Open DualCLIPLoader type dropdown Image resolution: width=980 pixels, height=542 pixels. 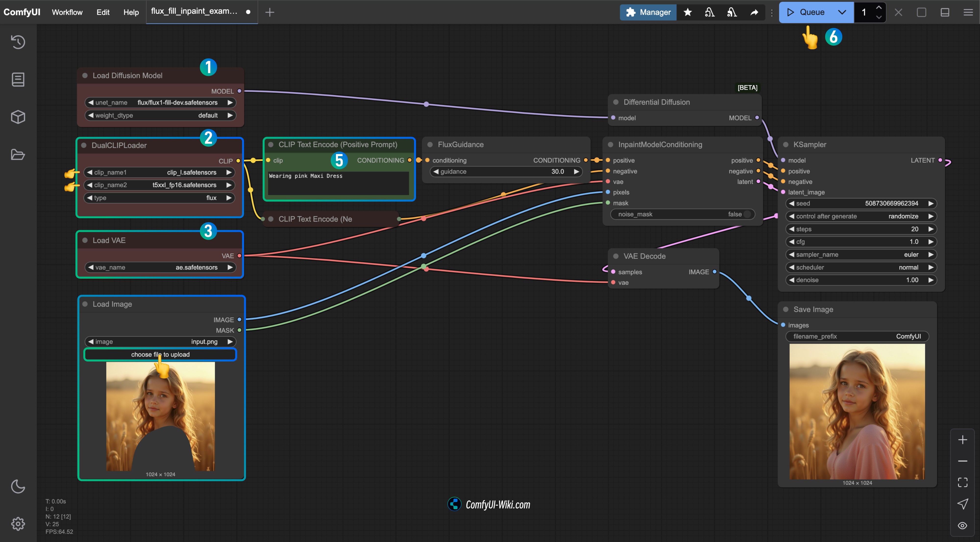click(x=159, y=198)
